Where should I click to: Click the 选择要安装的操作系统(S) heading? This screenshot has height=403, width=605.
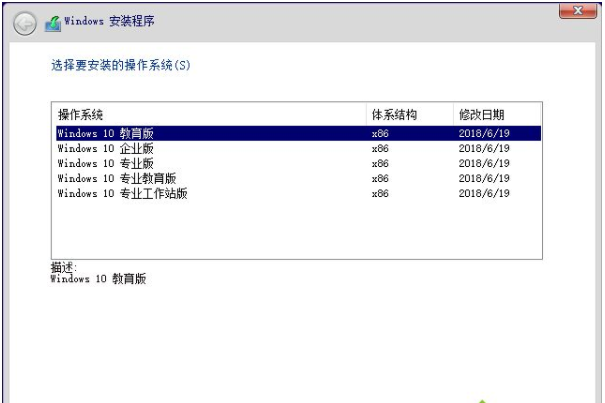click(x=121, y=65)
